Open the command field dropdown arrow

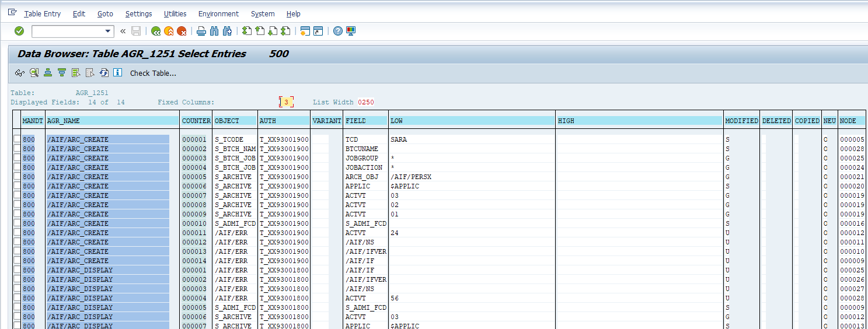[x=108, y=31]
